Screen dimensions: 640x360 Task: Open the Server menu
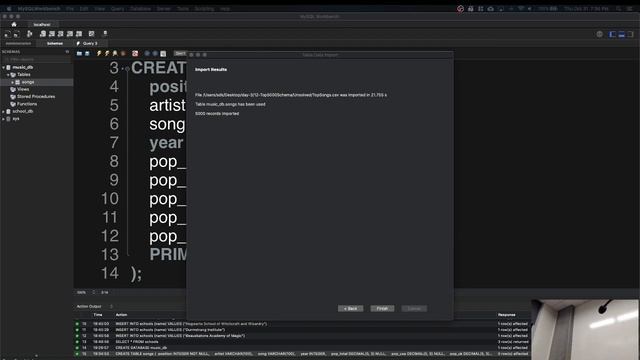point(164,9)
